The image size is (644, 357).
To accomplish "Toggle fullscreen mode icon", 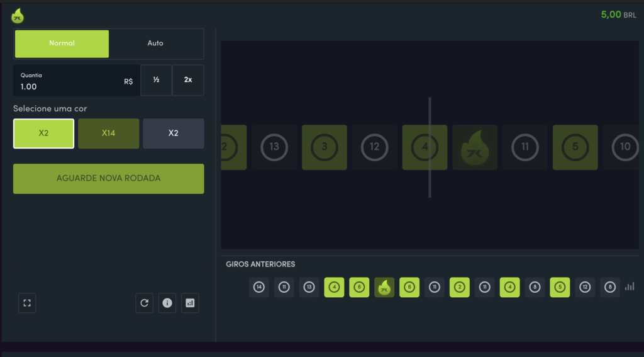I will click(27, 303).
